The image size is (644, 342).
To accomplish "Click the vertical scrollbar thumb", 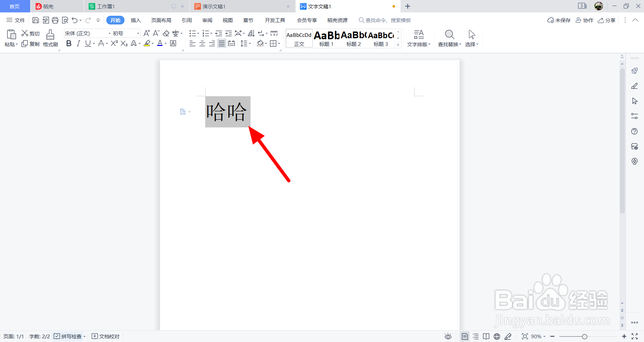I will pyautogui.click(x=622, y=141).
